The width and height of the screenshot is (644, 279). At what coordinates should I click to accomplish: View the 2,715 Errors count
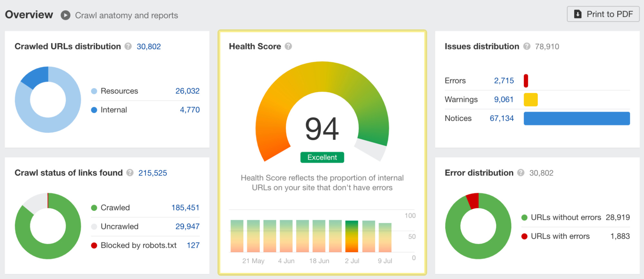point(504,81)
